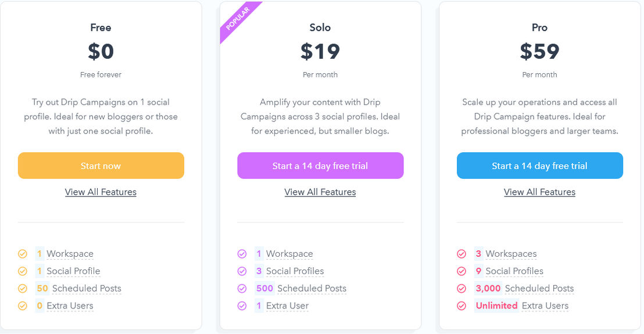Open View All Features under Free plan
The height and width of the screenshot is (334, 644).
(x=101, y=192)
